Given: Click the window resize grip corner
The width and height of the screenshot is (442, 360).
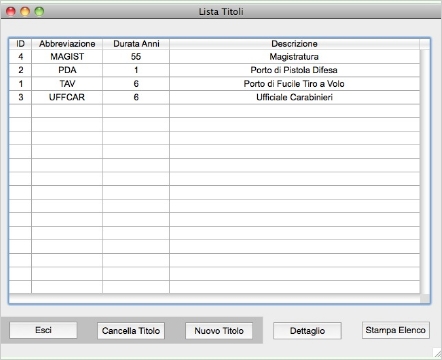Looking at the screenshot, I should click(x=437, y=353).
